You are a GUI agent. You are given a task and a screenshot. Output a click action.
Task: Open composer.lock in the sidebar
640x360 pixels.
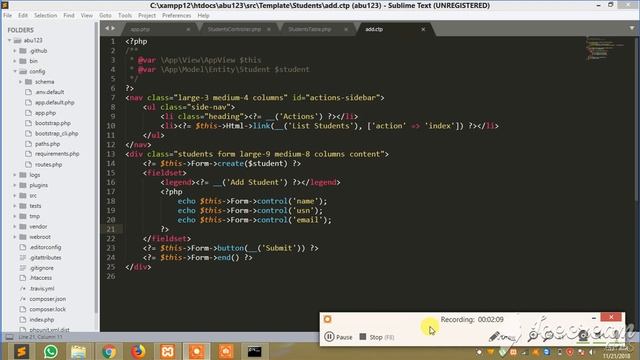(47, 309)
